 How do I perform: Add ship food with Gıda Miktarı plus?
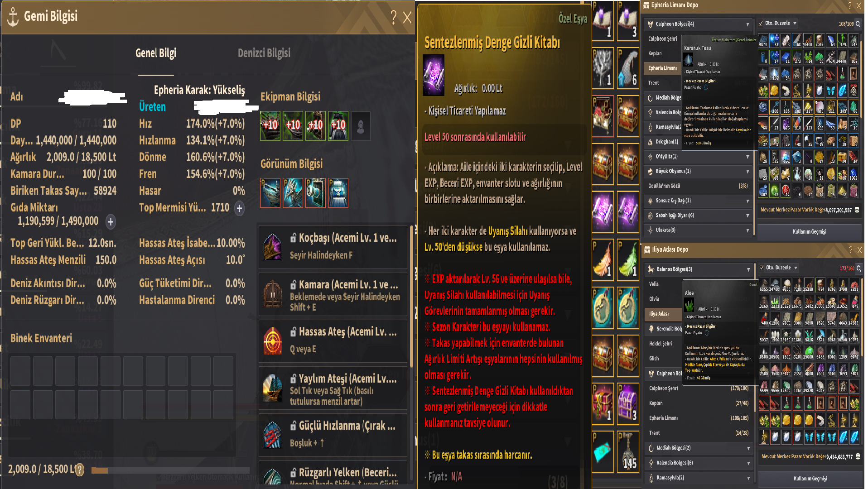pos(110,221)
